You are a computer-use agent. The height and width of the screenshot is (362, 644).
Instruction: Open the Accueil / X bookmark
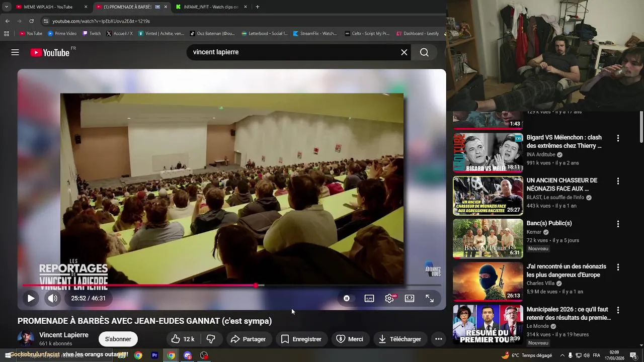point(120,34)
